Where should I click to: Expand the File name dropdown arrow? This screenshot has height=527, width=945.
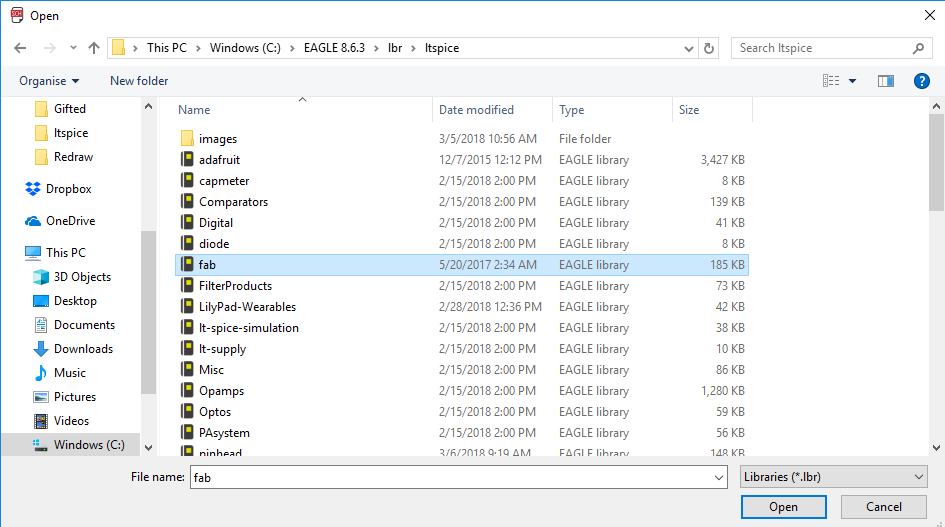[718, 478]
